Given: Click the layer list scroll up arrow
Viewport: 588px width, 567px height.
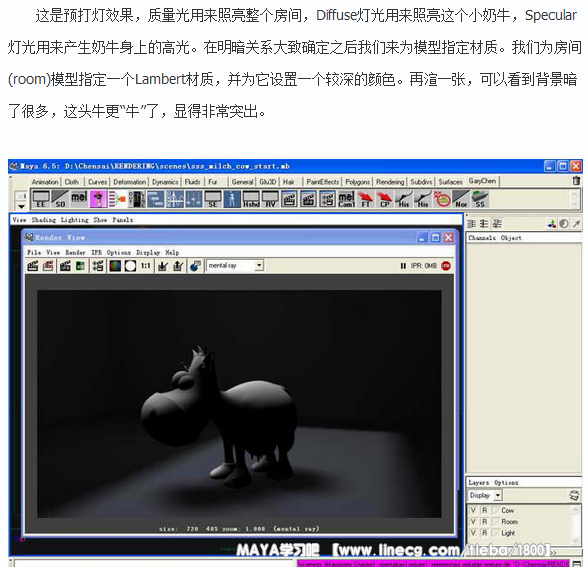Looking at the screenshot, I should [x=576, y=509].
